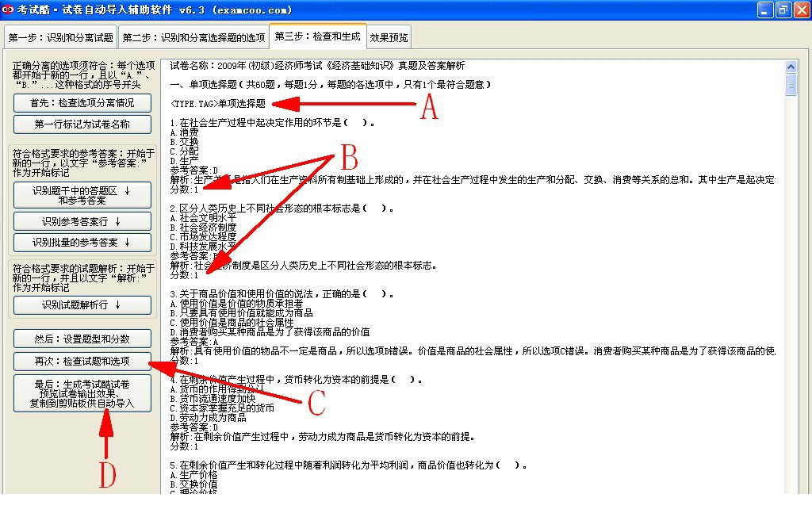Restore down the examcoo window
The width and height of the screenshot is (812, 513).
pyautogui.click(x=783, y=10)
